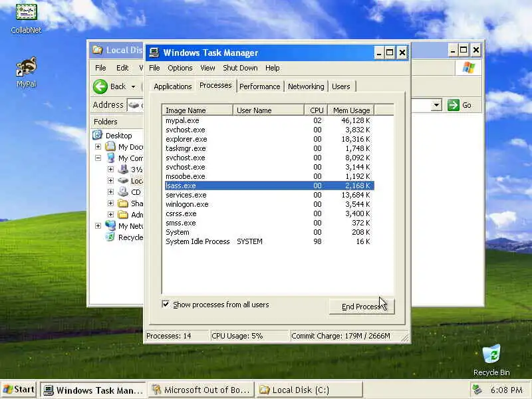The width and height of the screenshot is (532, 399).
Task: Select the My Network Places icon in tree
Action: (110, 225)
